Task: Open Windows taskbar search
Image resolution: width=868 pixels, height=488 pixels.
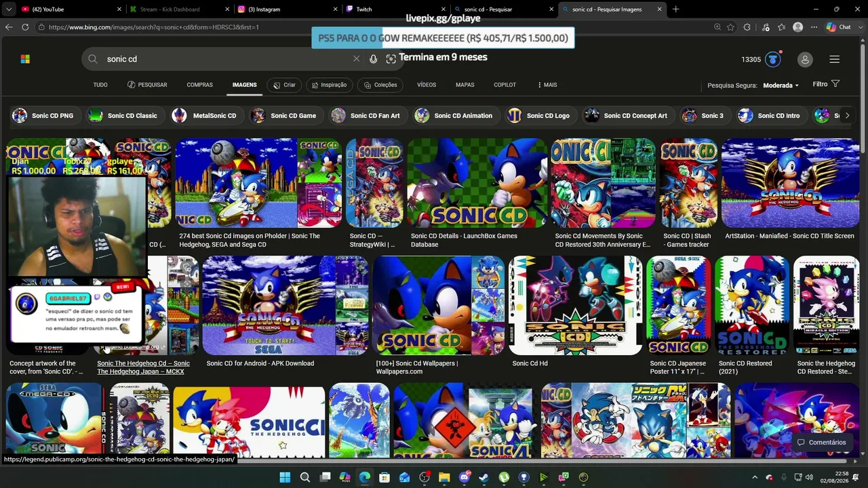Action: [305, 477]
